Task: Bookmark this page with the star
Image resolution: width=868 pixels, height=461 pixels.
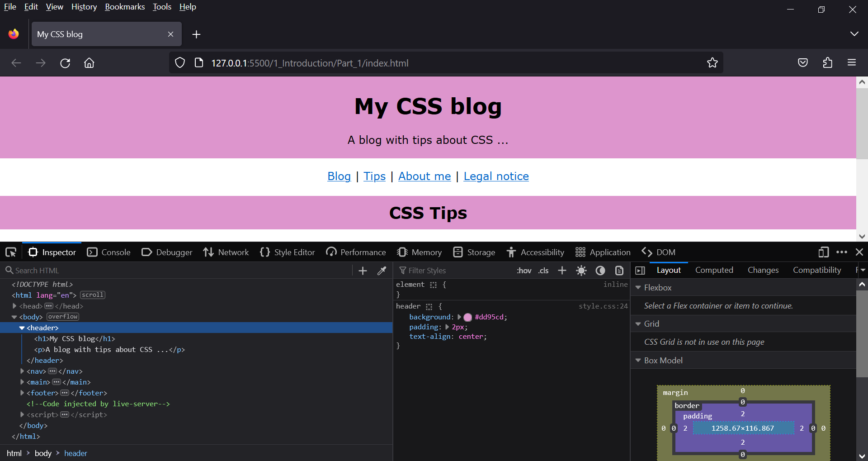Action: pyautogui.click(x=712, y=63)
